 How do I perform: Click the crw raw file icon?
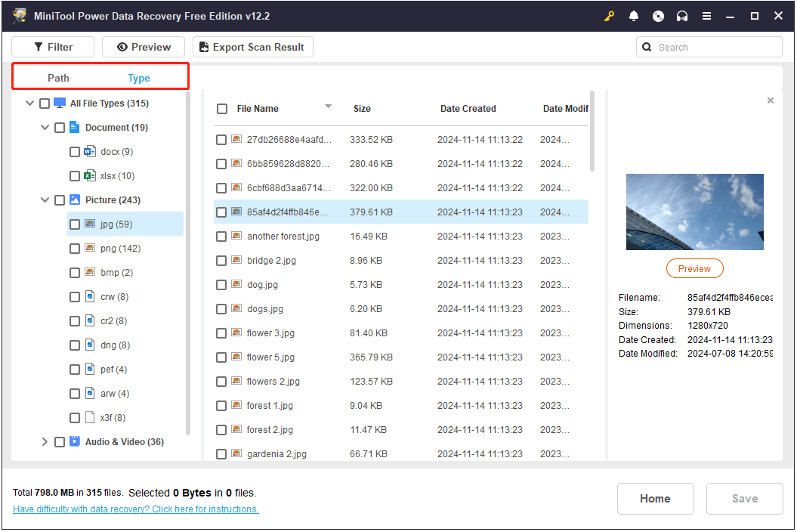pyautogui.click(x=90, y=296)
